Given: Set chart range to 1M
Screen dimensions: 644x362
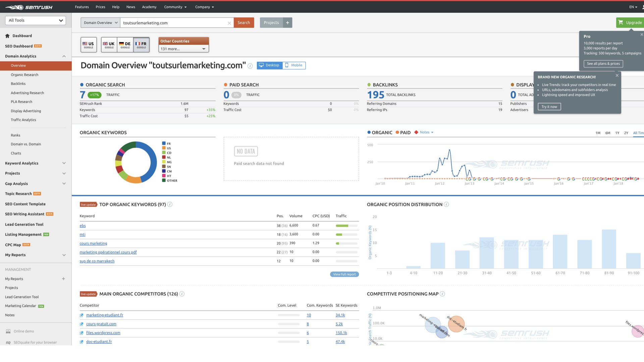Looking at the screenshot, I should [x=598, y=133].
